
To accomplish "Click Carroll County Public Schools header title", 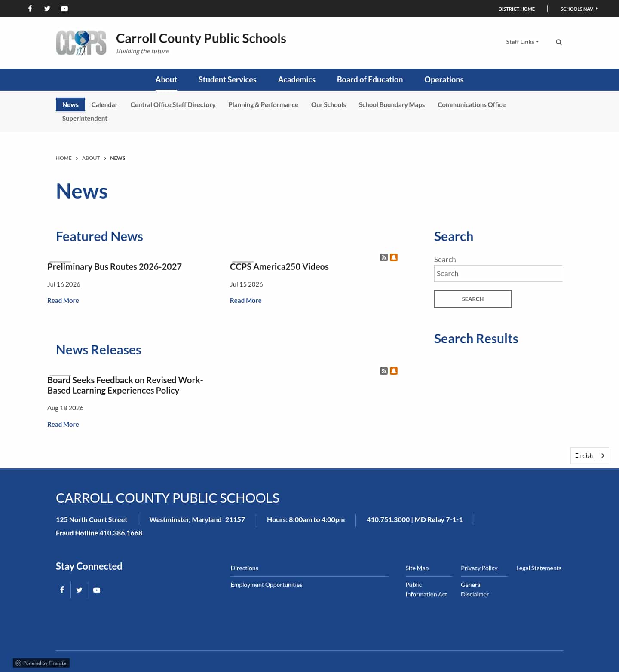I will click(201, 38).
